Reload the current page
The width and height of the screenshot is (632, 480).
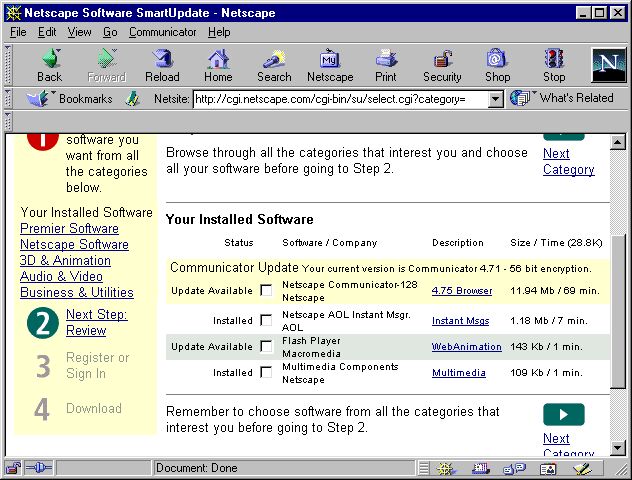(162, 65)
